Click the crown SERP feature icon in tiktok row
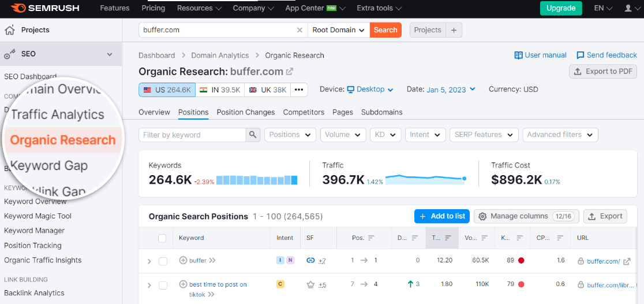This screenshot has height=304, width=644. pos(311,284)
